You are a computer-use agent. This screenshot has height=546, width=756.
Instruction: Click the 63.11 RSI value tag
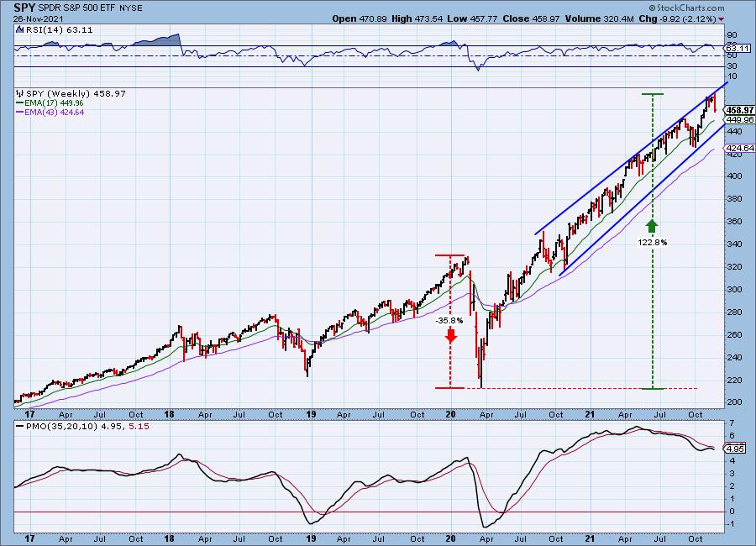click(737, 50)
